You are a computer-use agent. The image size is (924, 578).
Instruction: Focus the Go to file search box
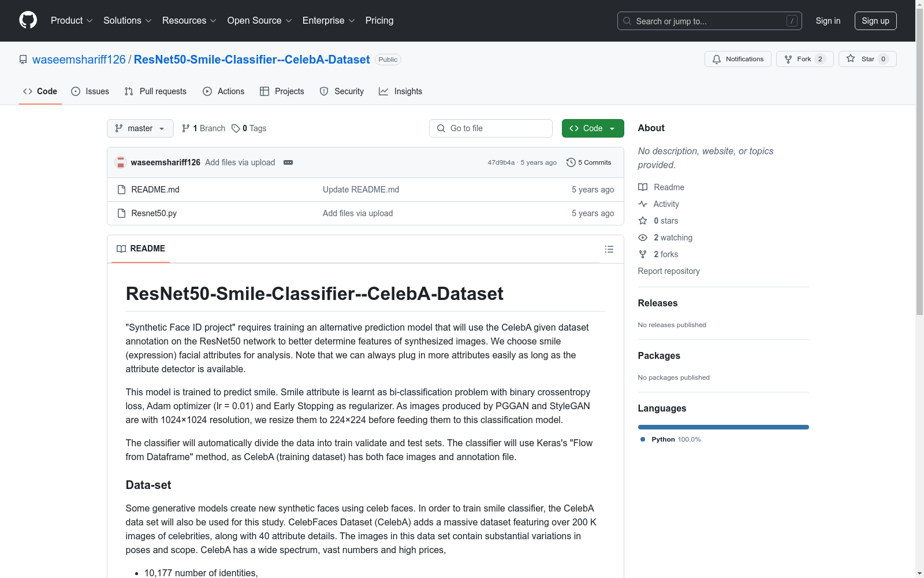[491, 128]
